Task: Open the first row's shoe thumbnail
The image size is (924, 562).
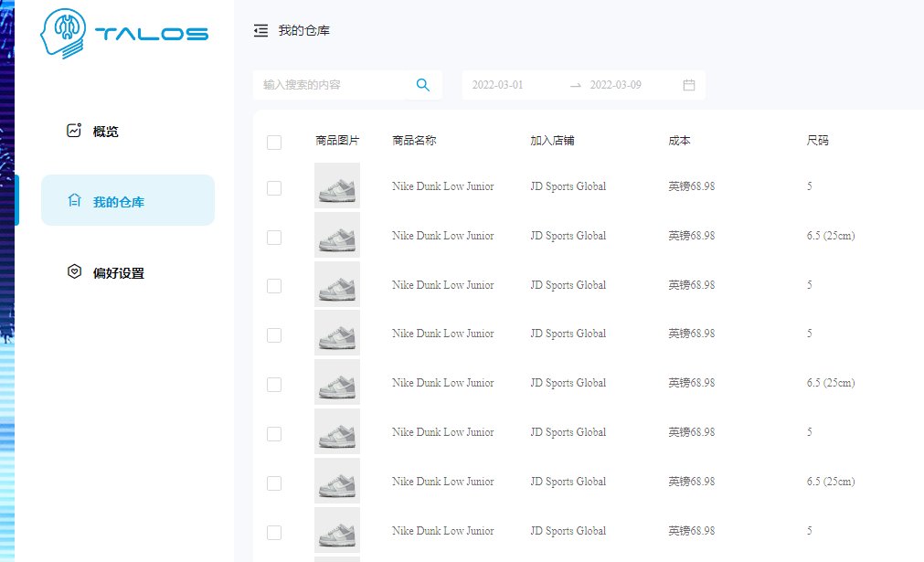Action: coord(337,186)
